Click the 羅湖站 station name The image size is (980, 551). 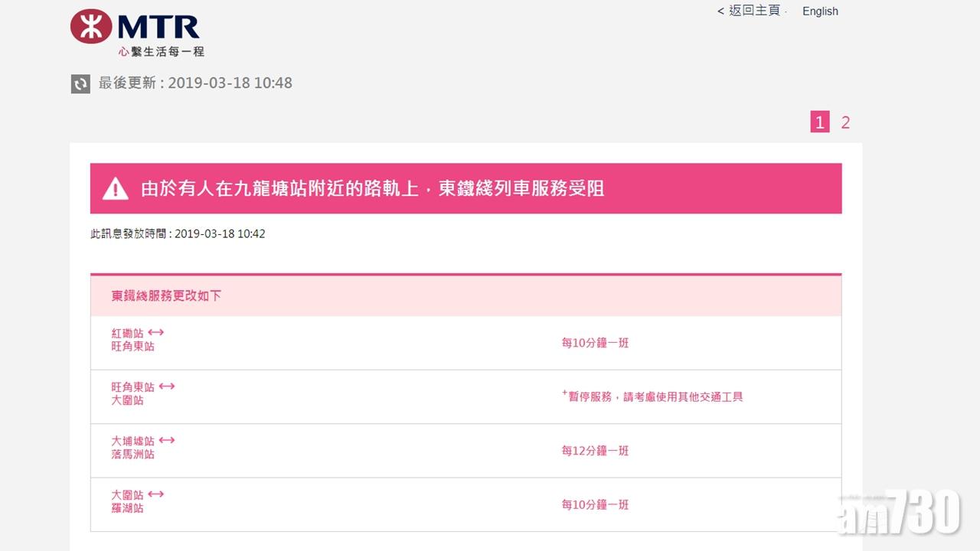click(x=127, y=508)
